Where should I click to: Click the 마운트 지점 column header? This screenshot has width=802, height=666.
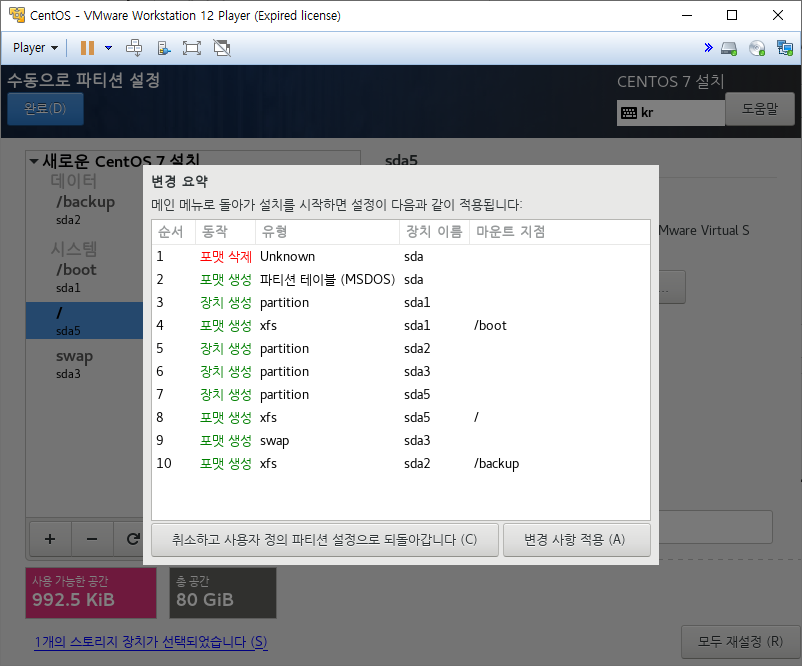tap(560, 232)
